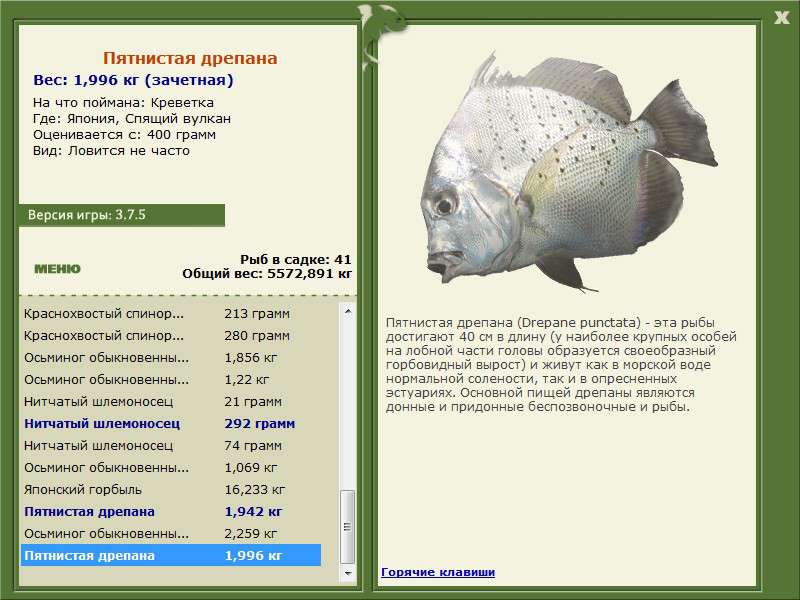Select Краснохвостый спинор... 213 грамм row
Screen dimensions: 800x600
(x=171, y=313)
